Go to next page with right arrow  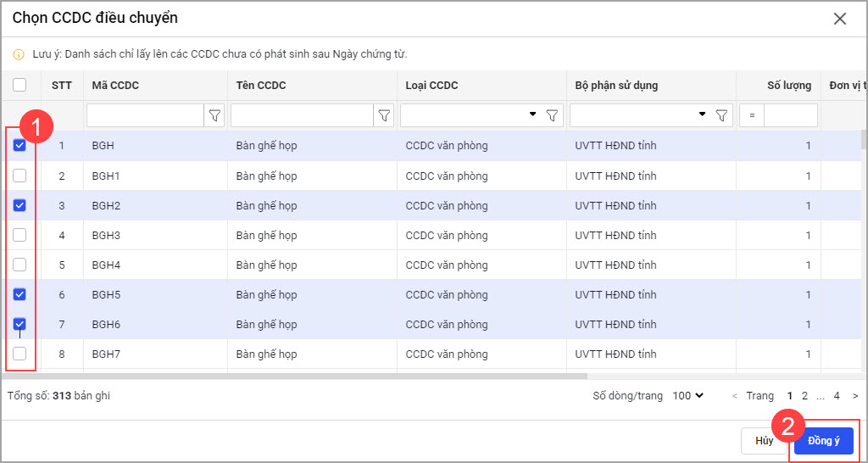(855, 396)
